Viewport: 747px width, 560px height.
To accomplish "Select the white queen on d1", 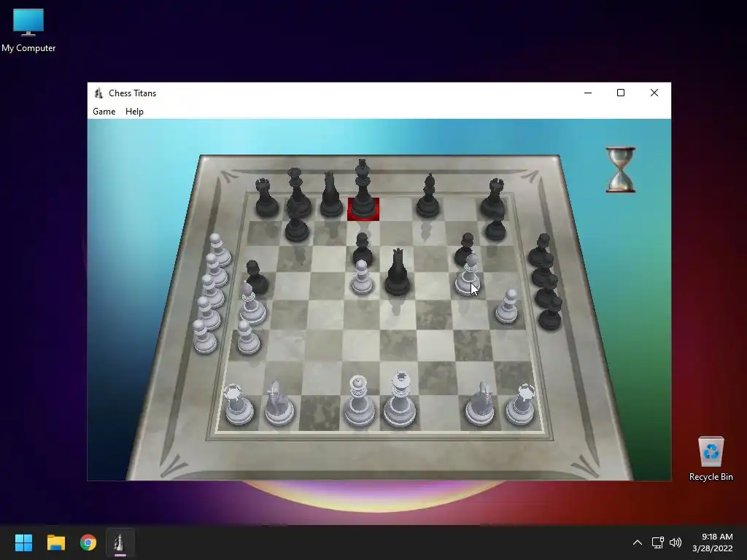I will 359,401.
